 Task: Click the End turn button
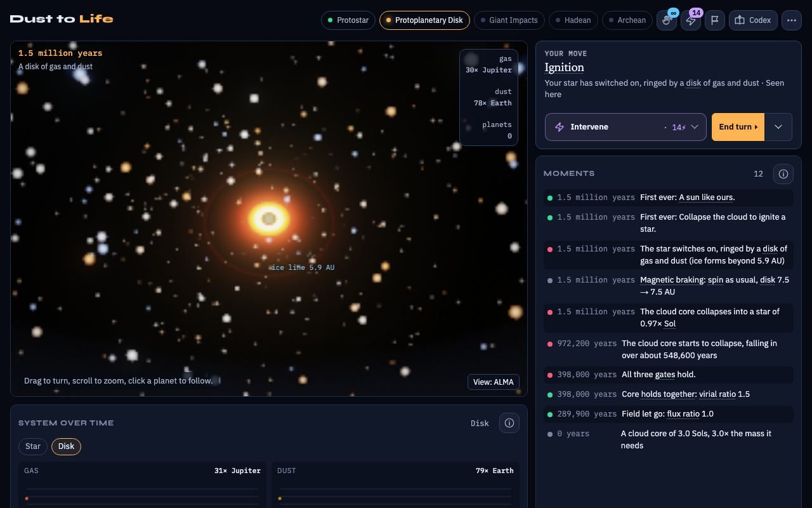pos(738,127)
